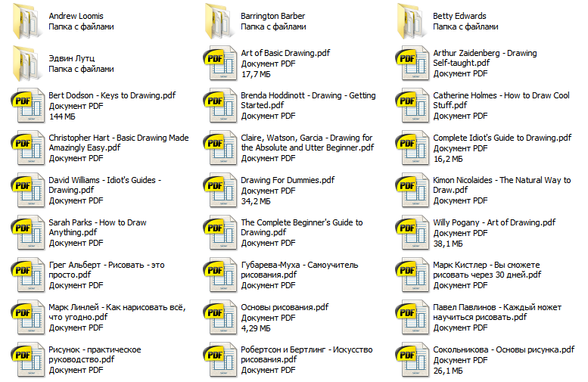
Task: Select file name Сокольникова - Основы рисунка.pdf
Action: click(x=504, y=349)
